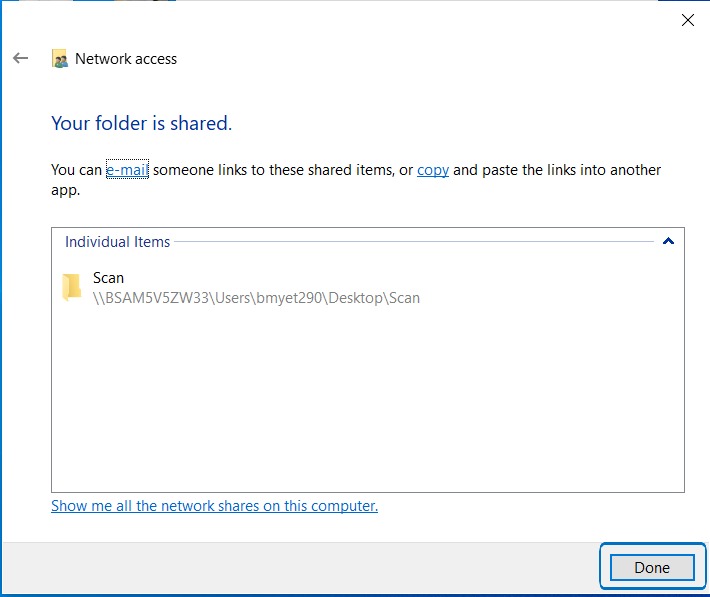710x597 pixels.
Task: Click the horizontal divider line after Individual Items
Action: (414, 241)
